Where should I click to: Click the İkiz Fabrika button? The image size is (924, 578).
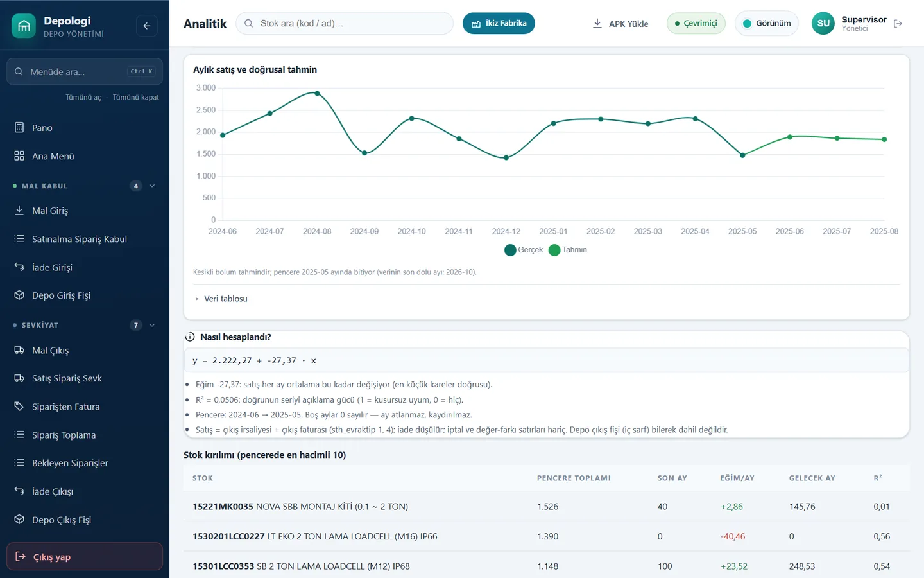[x=499, y=24]
